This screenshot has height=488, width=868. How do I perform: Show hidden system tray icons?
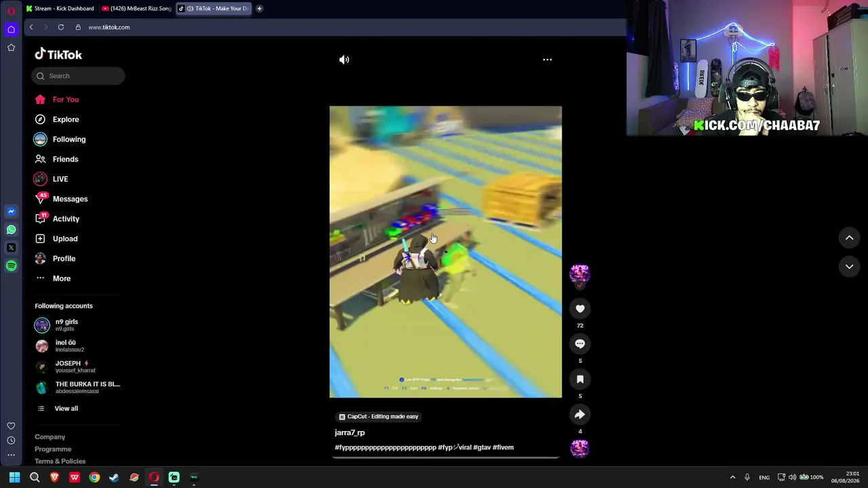point(732,477)
